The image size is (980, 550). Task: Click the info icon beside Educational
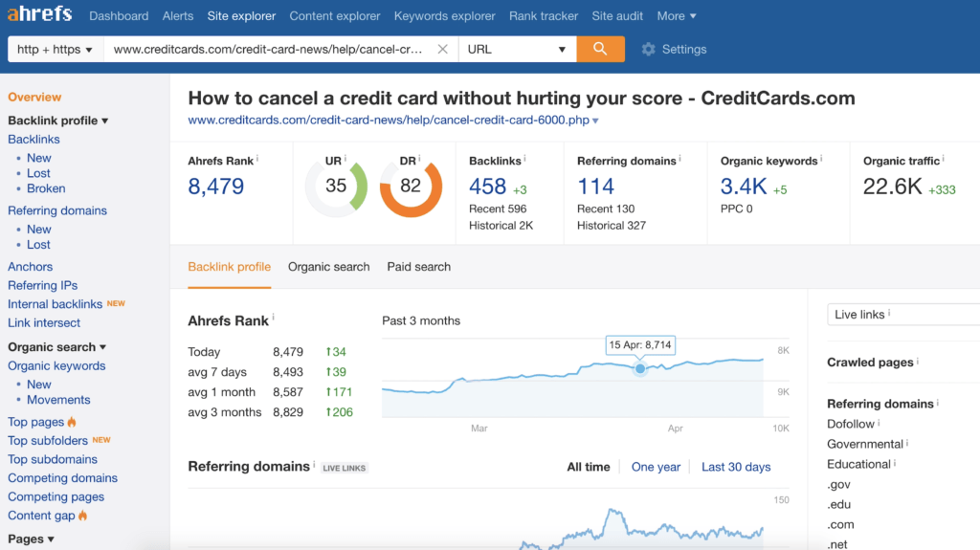(895, 463)
